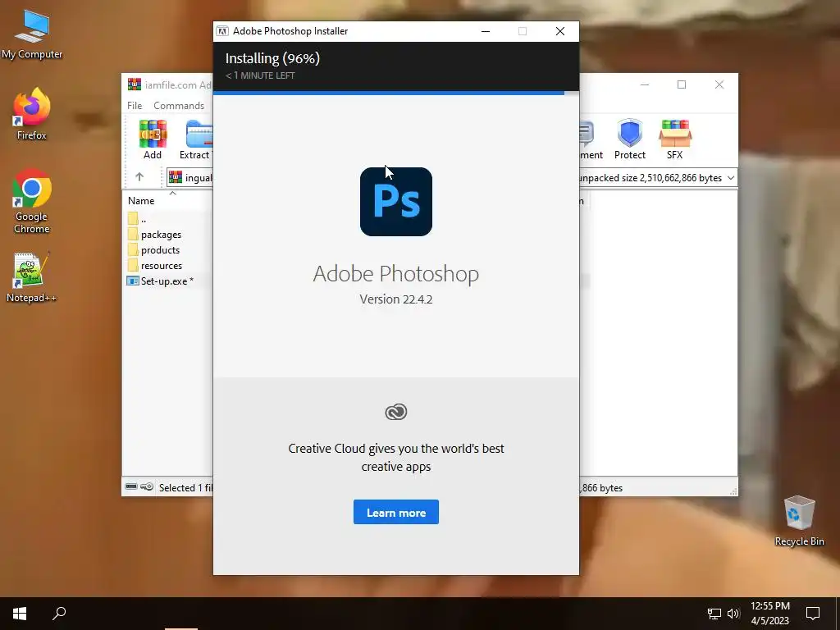Screen dimensions: 840x630
Task: Click WinRAR Add toolbar icon
Action: click(153, 139)
